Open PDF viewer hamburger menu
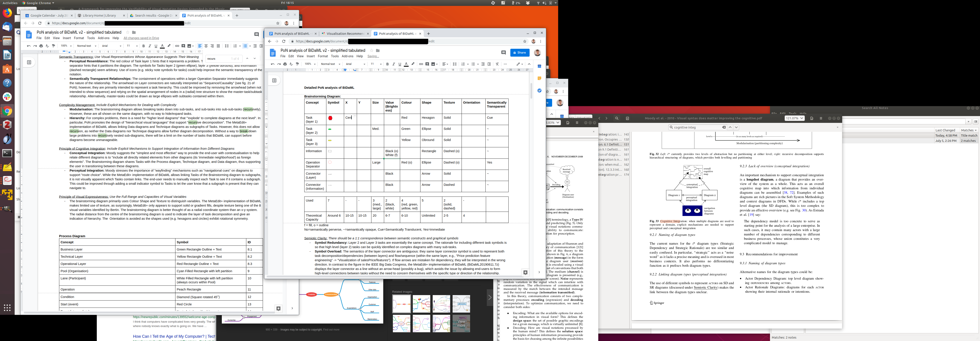980x341 pixels. [821, 118]
